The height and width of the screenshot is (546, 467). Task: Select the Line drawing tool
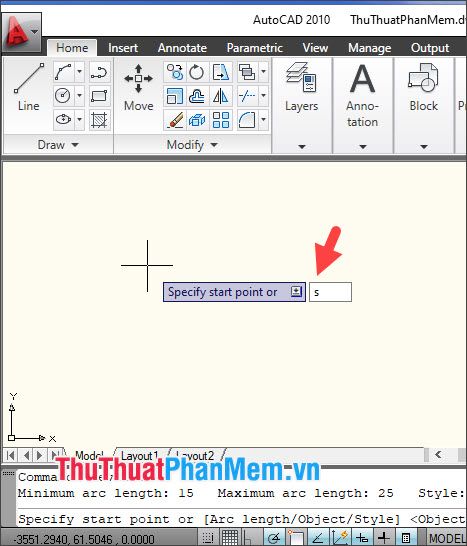point(29,87)
